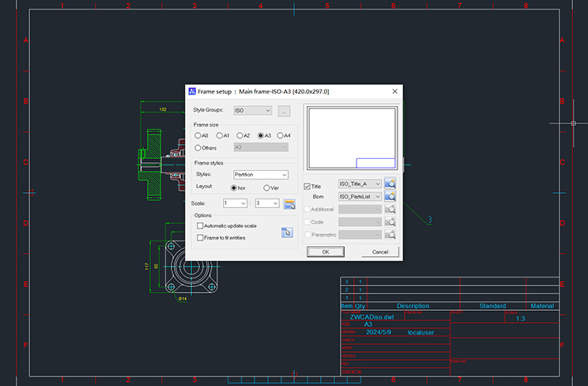Select the Others frame size option
The width and height of the screenshot is (588, 386).
(198, 147)
